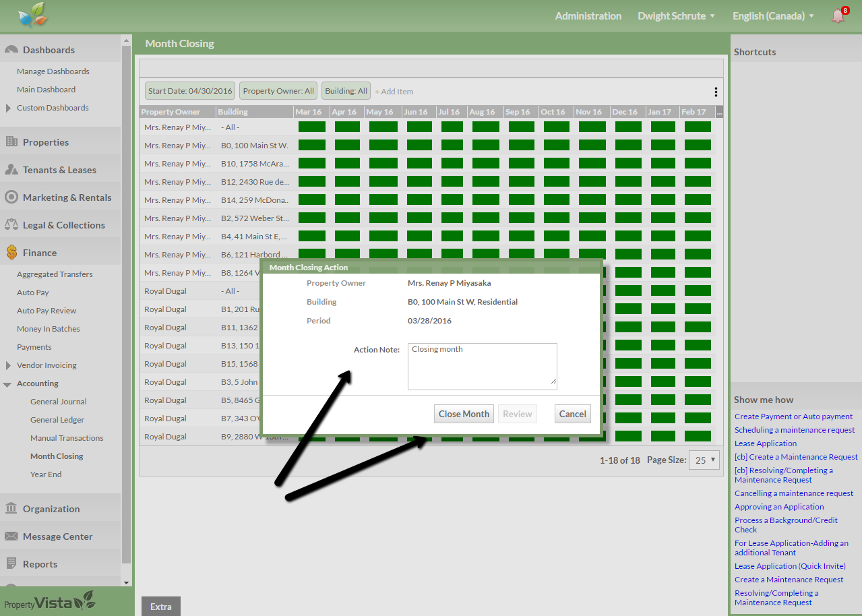Click the Properties building icon
Viewport: 862px width, 616px height.
(11, 142)
